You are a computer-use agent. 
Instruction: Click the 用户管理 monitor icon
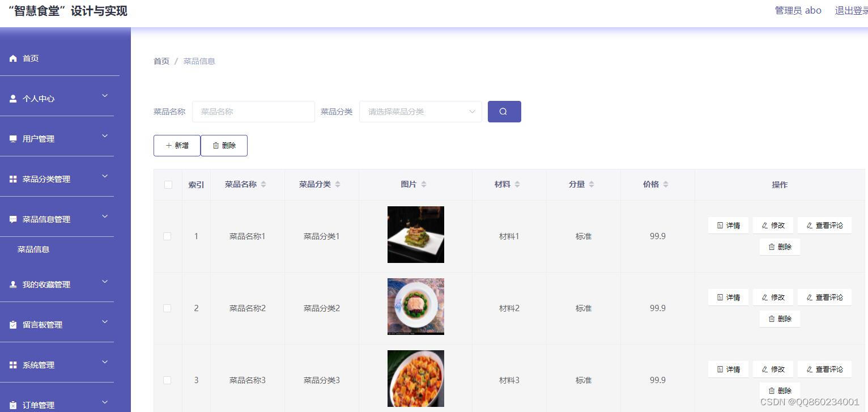12,138
